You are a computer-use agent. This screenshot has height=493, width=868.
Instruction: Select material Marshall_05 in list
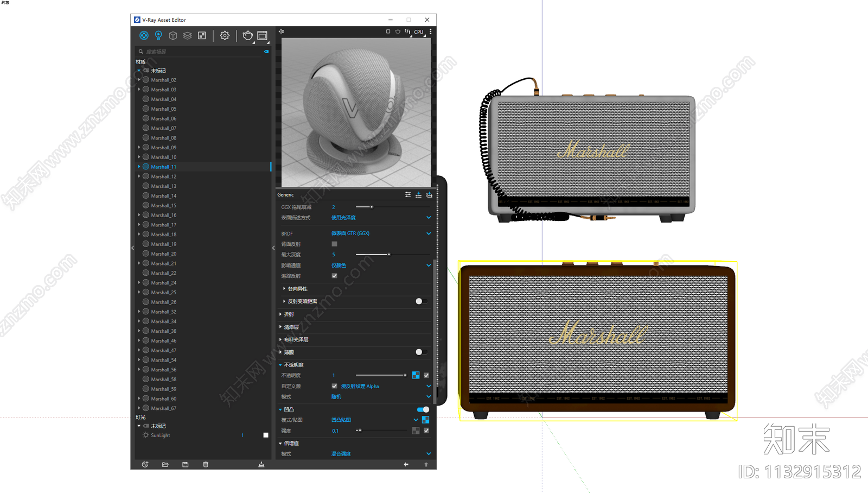(x=163, y=109)
